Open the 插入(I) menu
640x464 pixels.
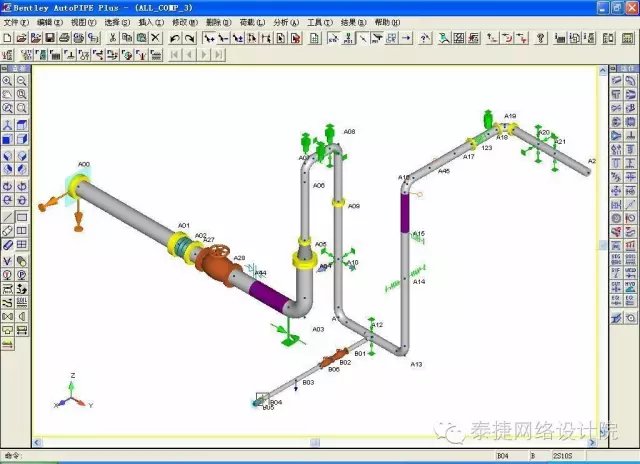coord(150,21)
